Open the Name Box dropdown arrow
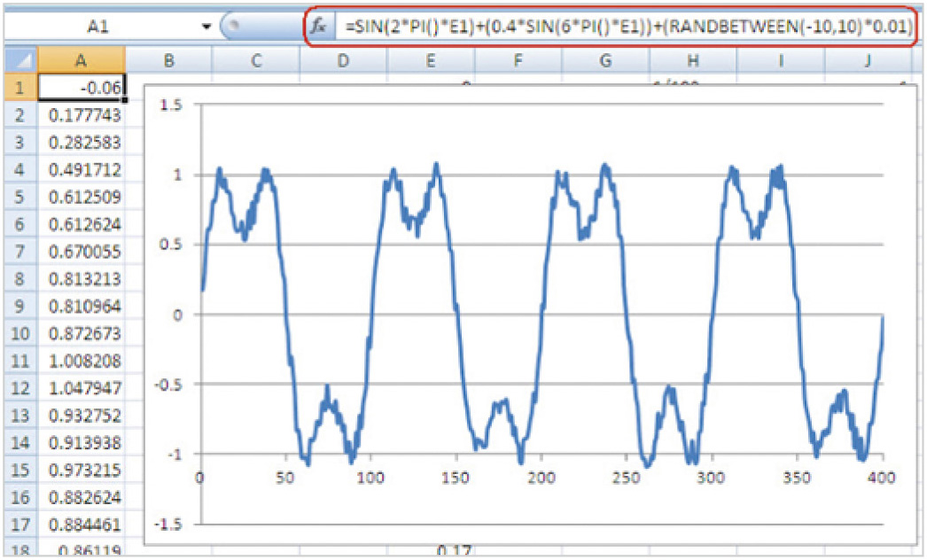Viewport: 927px width, 560px height. pyautogui.click(x=206, y=27)
